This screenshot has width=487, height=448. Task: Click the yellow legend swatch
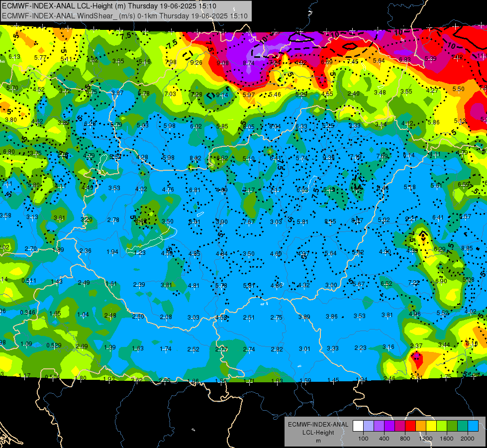[431, 426]
